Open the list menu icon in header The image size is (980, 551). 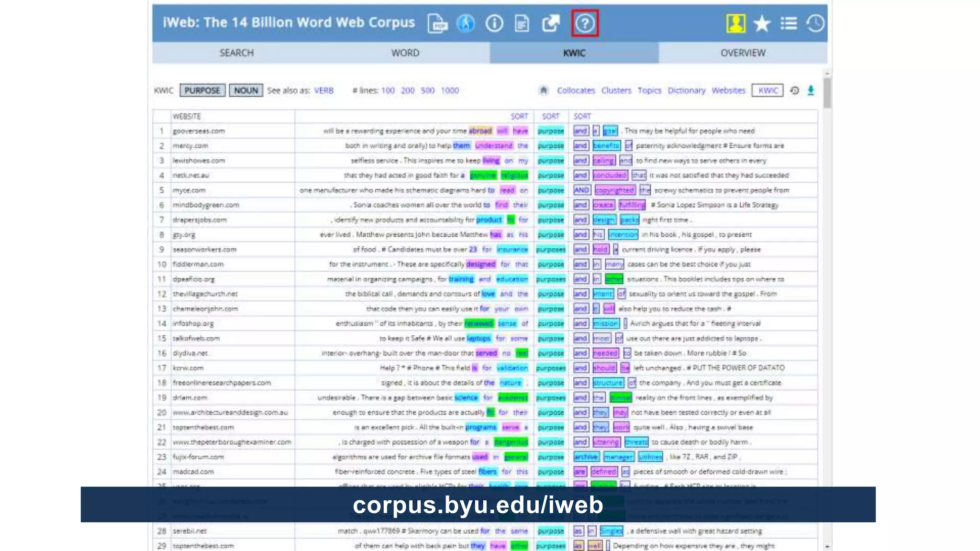[789, 23]
